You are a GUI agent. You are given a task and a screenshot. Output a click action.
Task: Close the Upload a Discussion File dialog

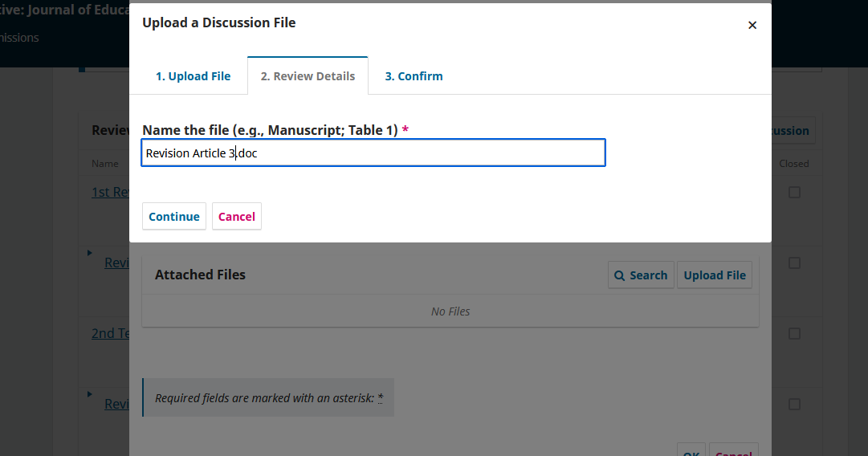[x=752, y=25]
